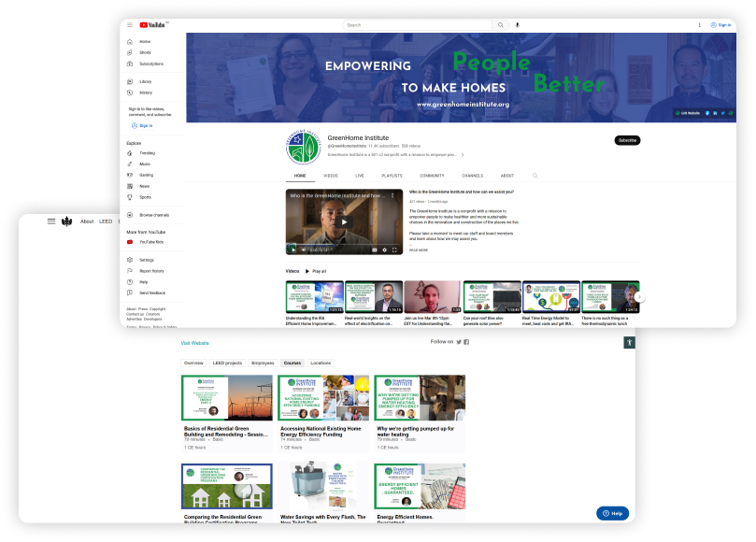Play the featured video with the center play button
This screenshot has height=542, width=756.
[344, 222]
